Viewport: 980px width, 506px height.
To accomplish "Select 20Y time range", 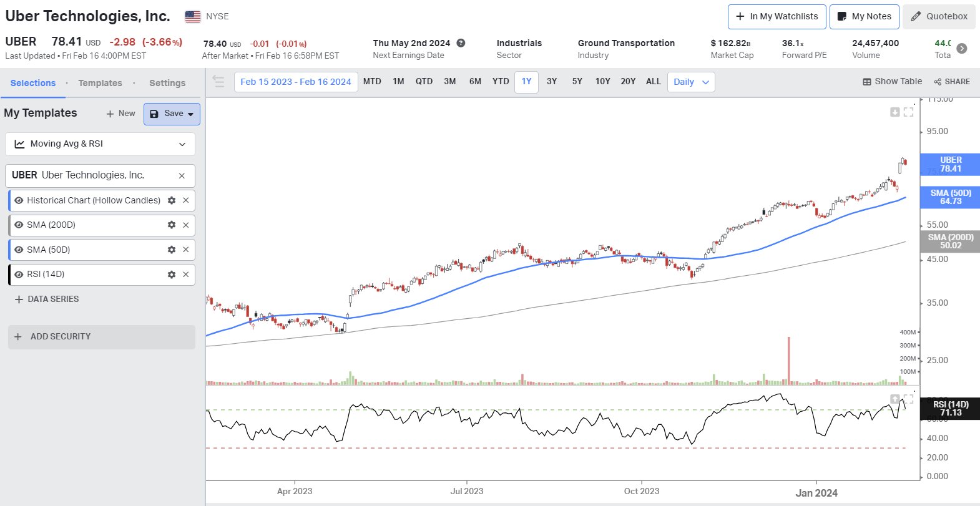I will coord(628,82).
